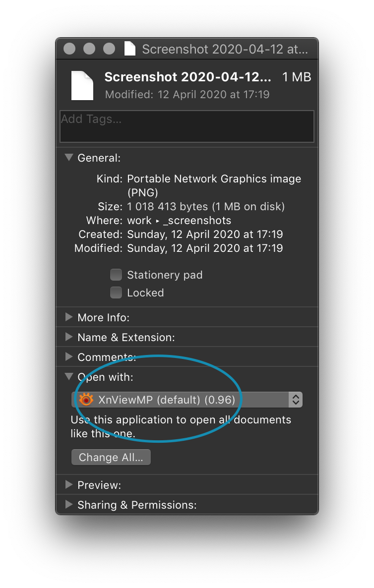Click the large file icon in header
The width and height of the screenshot is (374, 588).
82,85
